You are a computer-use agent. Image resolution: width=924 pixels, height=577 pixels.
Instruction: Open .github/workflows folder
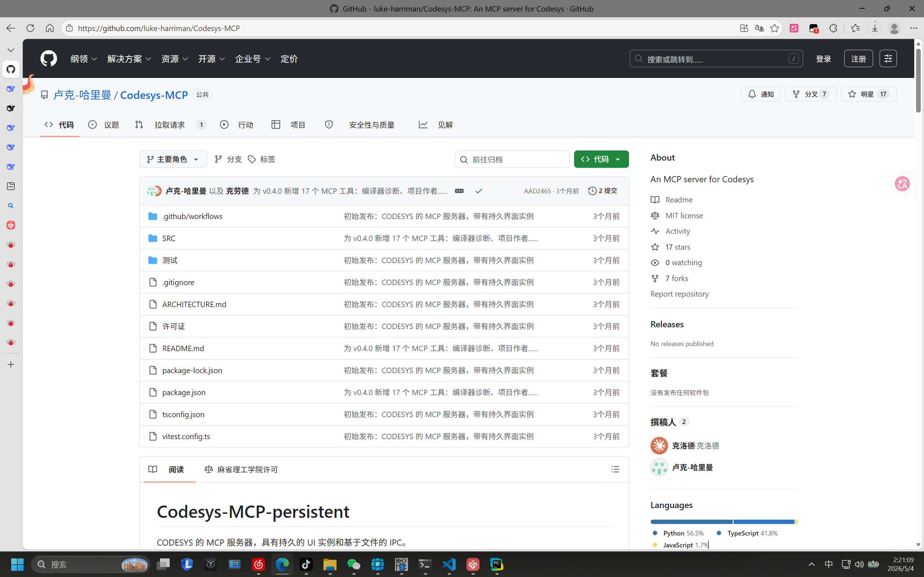[x=192, y=217]
